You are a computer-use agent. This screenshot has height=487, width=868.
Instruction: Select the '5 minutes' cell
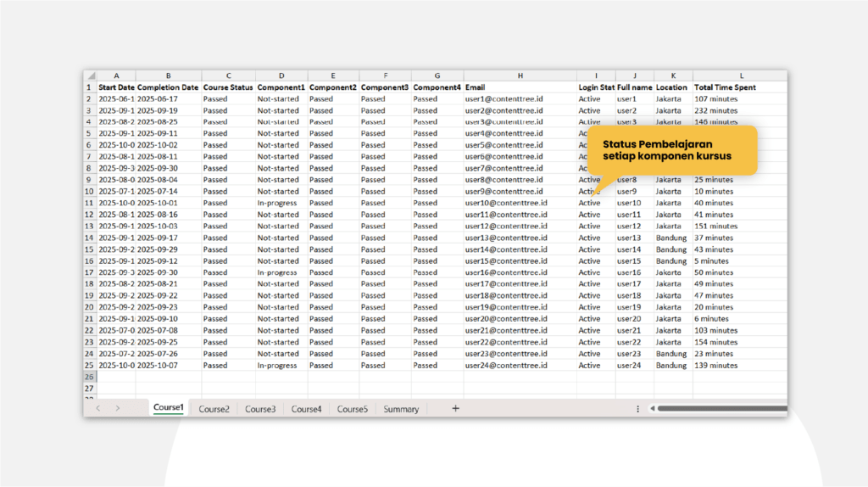point(740,261)
